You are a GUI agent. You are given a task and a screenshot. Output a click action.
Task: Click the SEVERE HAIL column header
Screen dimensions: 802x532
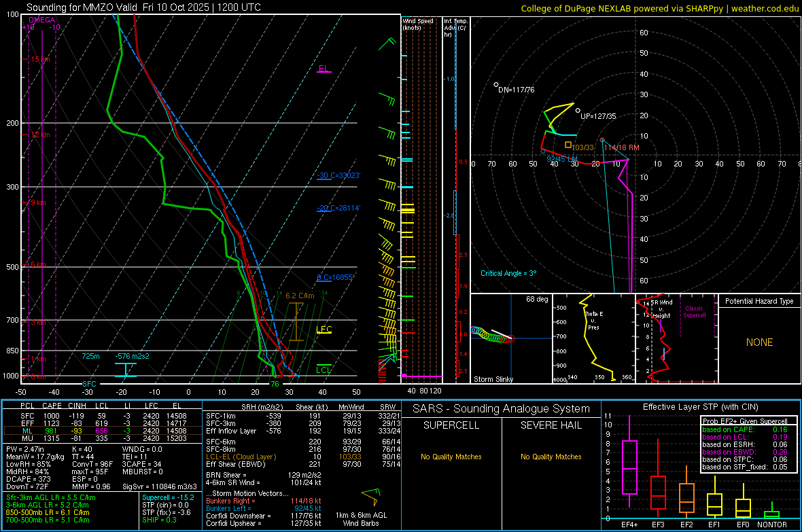[551, 425]
